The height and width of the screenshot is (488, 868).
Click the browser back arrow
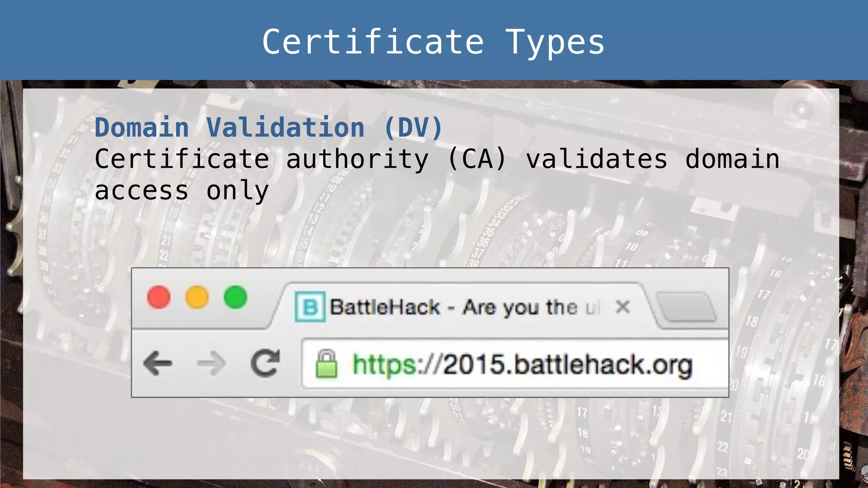pos(158,363)
